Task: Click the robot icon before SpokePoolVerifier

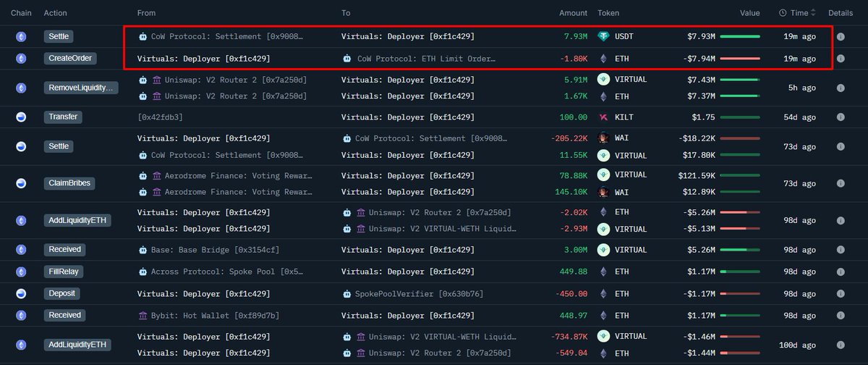Action: 347,294
